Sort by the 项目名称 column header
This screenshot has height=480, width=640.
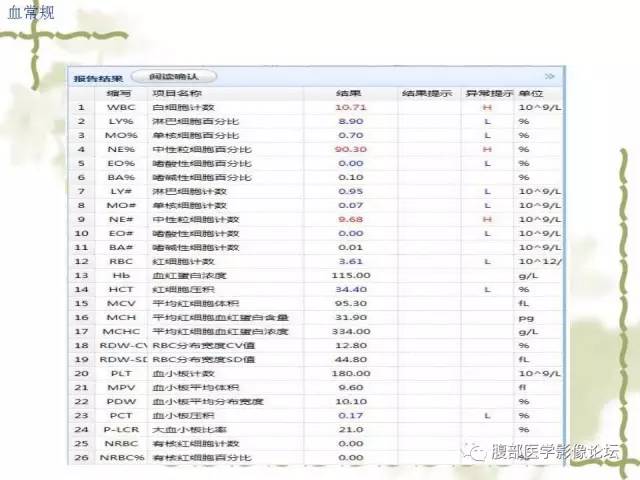pyautogui.click(x=177, y=93)
